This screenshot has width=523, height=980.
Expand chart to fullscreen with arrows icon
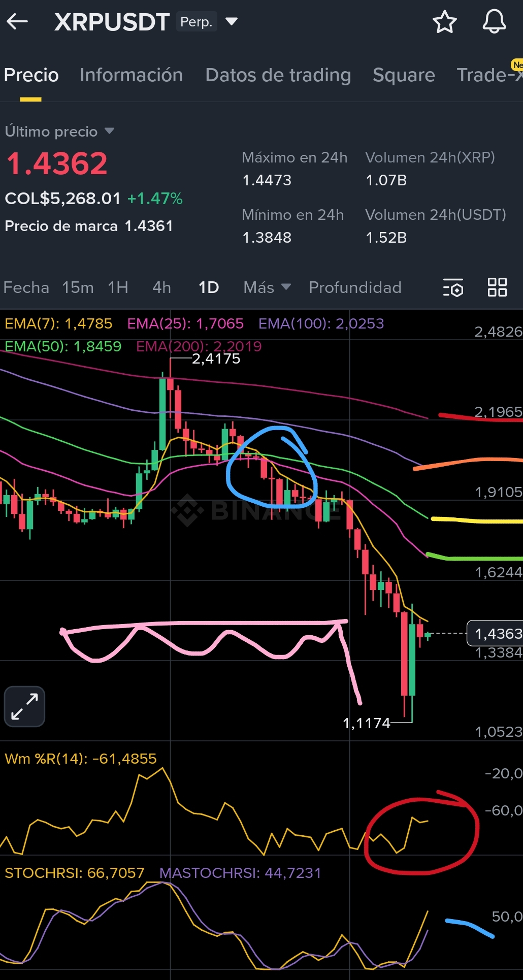coord(24,706)
